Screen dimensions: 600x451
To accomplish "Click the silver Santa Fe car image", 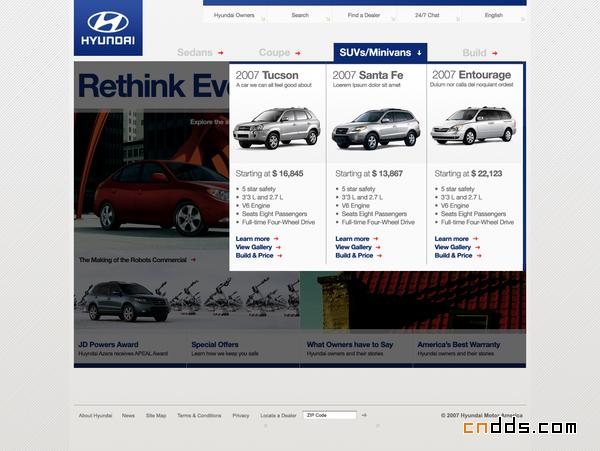I will (376, 129).
